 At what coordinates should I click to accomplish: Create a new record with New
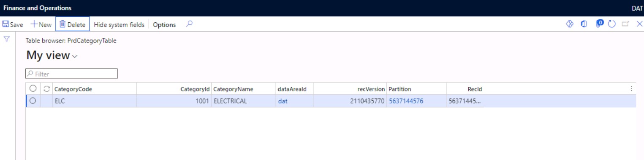point(41,25)
